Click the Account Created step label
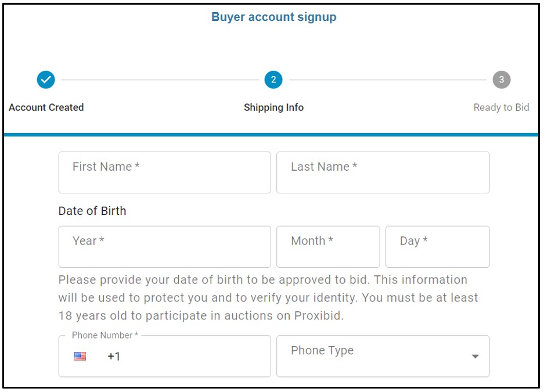This screenshot has width=544, height=392. [46, 107]
